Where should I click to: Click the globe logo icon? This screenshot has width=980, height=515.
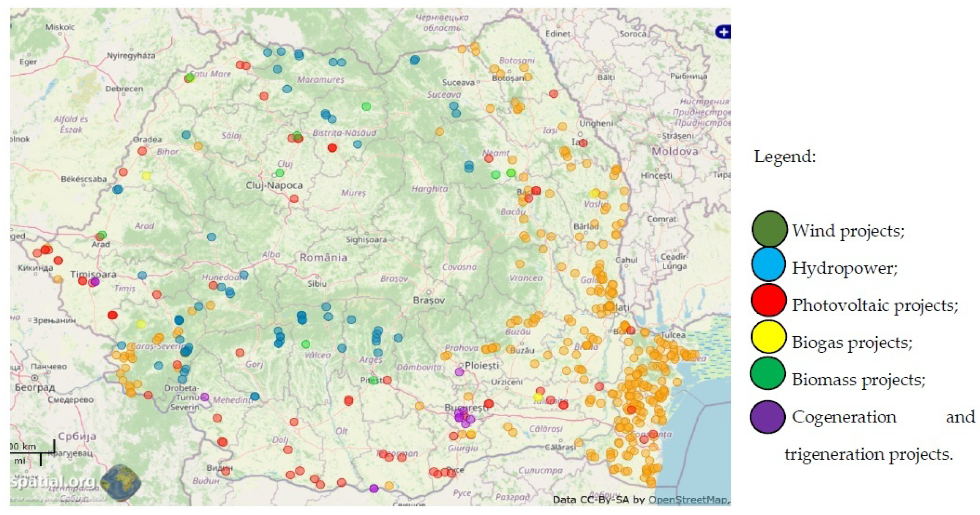[121, 482]
